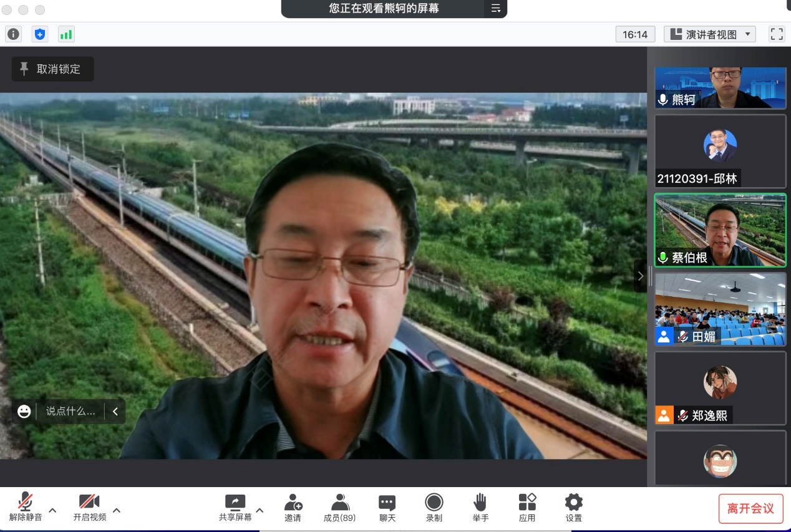
Task: Expand video options arrow beside 开启视频
Action: pyautogui.click(x=117, y=510)
